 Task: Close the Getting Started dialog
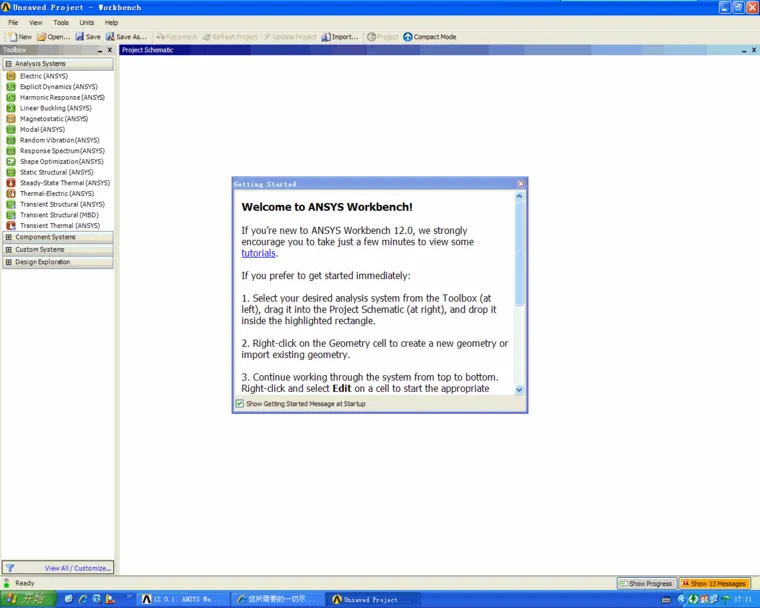pyautogui.click(x=521, y=184)
